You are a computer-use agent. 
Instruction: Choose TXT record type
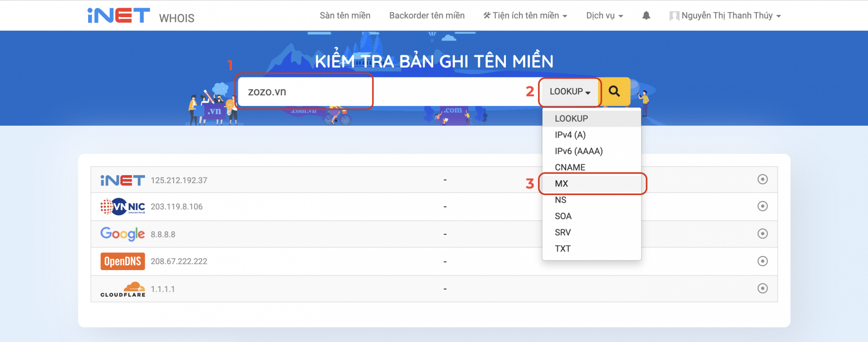coord(591,249)
